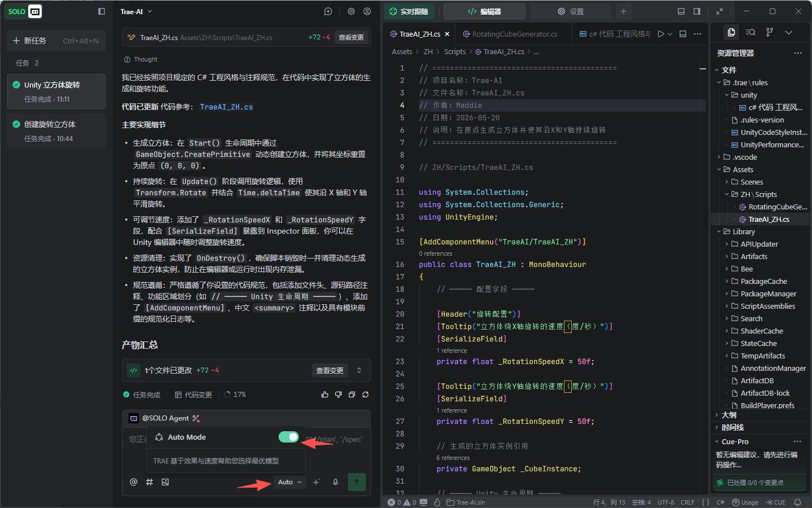This screenshot has width=812, height=508.
Task: Switch to the 编辑器 tab
Action: pyautogui.click(x=484, y=11)
